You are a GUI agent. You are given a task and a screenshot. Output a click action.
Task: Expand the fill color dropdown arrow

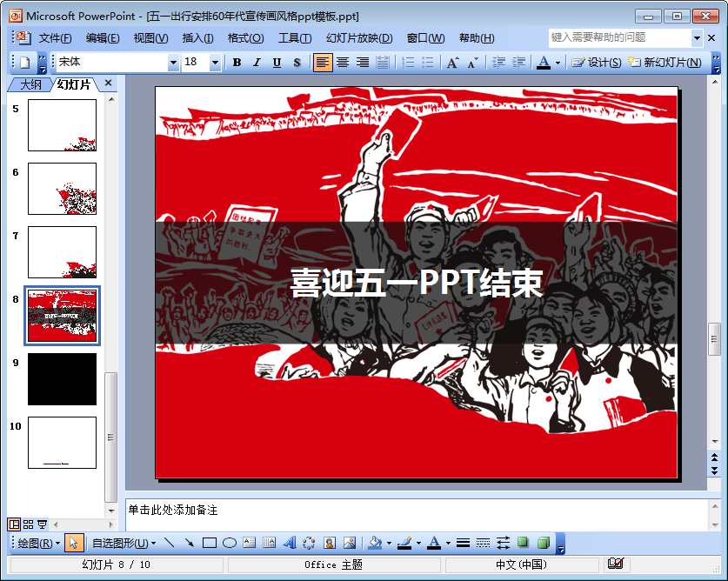click(389, 543)
